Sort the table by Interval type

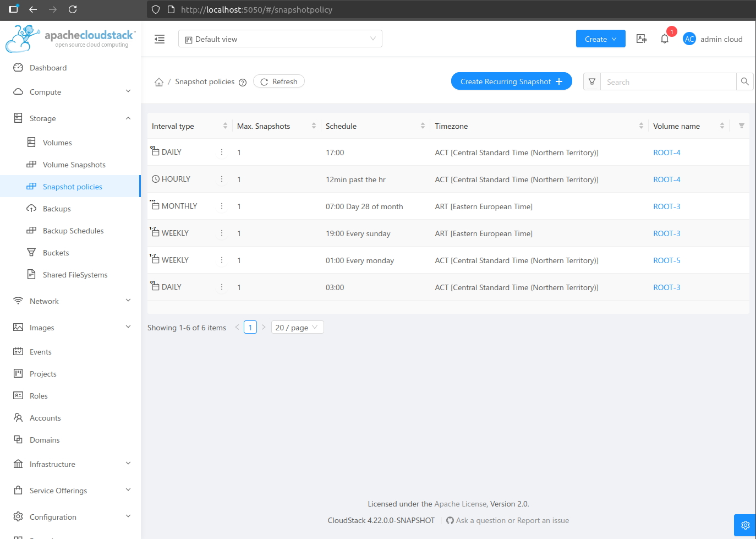[x=225, y=126]
